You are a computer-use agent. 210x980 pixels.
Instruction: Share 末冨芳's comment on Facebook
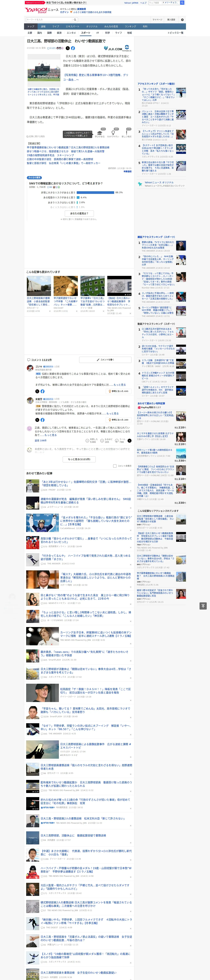click(42, 420)
